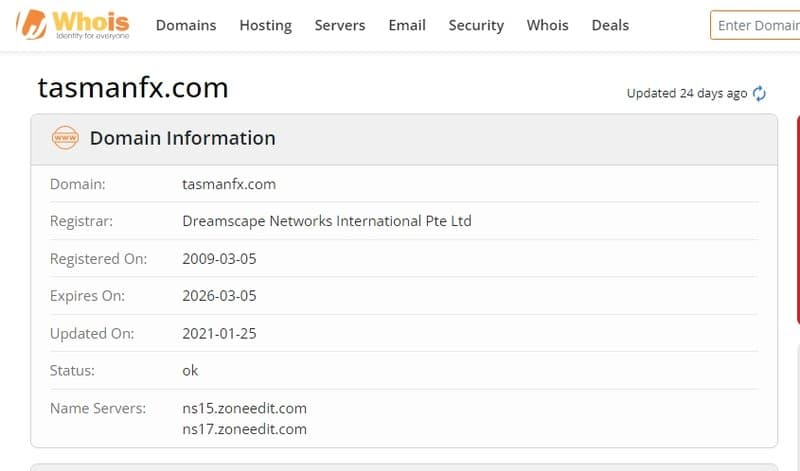Click the Whois logo
800x471 pixels.
point(73,24)
